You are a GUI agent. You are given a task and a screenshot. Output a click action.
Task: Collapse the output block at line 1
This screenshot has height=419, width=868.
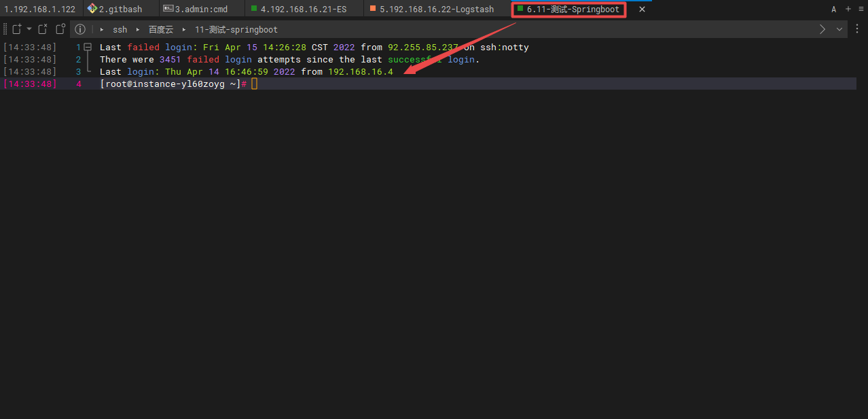(x=88, y=48)
